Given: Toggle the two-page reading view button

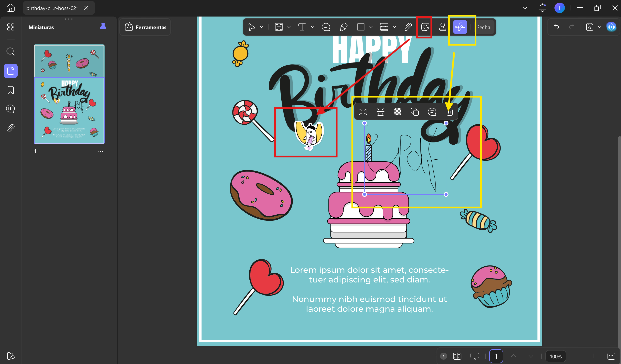Looking at the screenshot, I should coord(457,356).
